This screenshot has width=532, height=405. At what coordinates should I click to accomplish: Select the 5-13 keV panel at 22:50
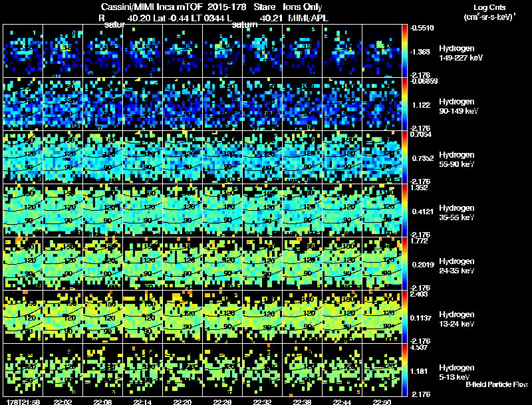pos(382,370)
